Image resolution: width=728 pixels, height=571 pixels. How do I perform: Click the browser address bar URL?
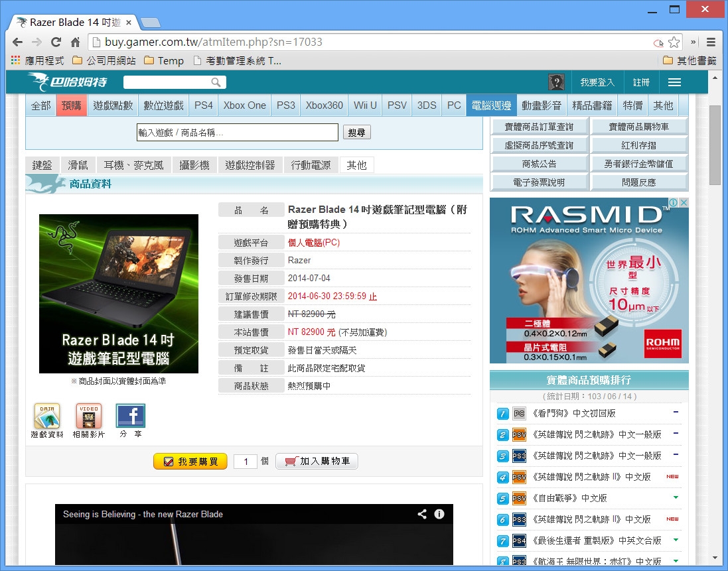(x=214, y=42)
